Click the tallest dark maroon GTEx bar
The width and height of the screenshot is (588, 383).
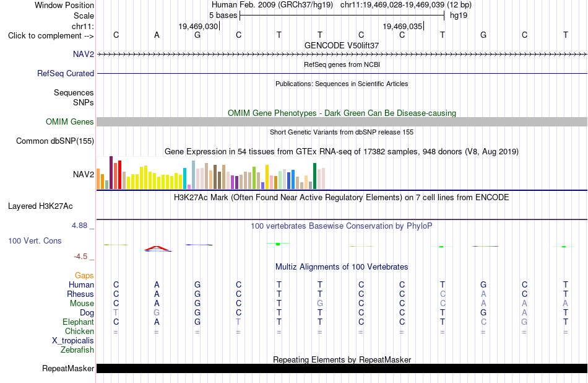(111, 172)
